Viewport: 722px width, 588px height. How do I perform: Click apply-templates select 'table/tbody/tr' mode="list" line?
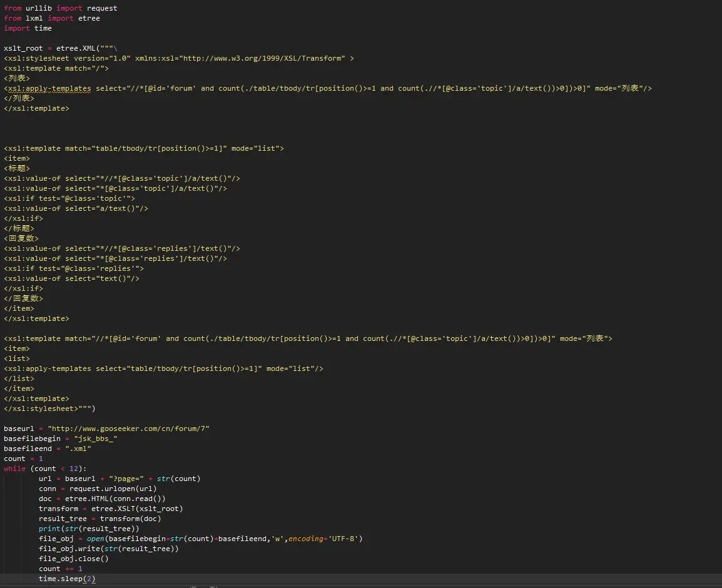(163, 369)
